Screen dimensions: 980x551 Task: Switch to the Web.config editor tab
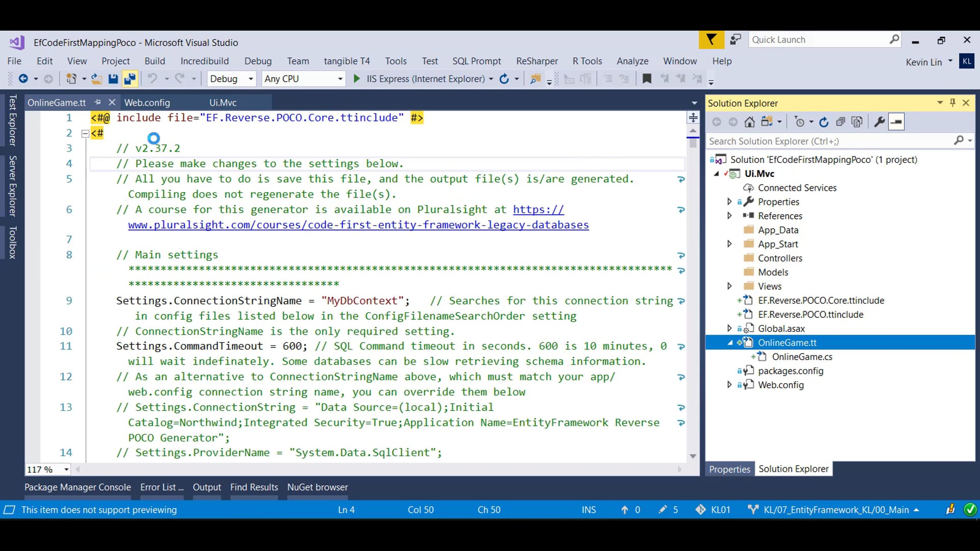point(147,103)
